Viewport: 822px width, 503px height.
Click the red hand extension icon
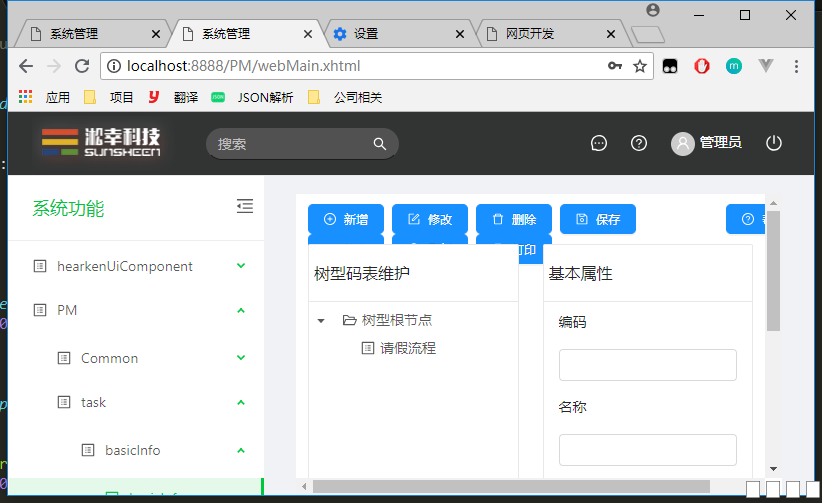[702, 66]
